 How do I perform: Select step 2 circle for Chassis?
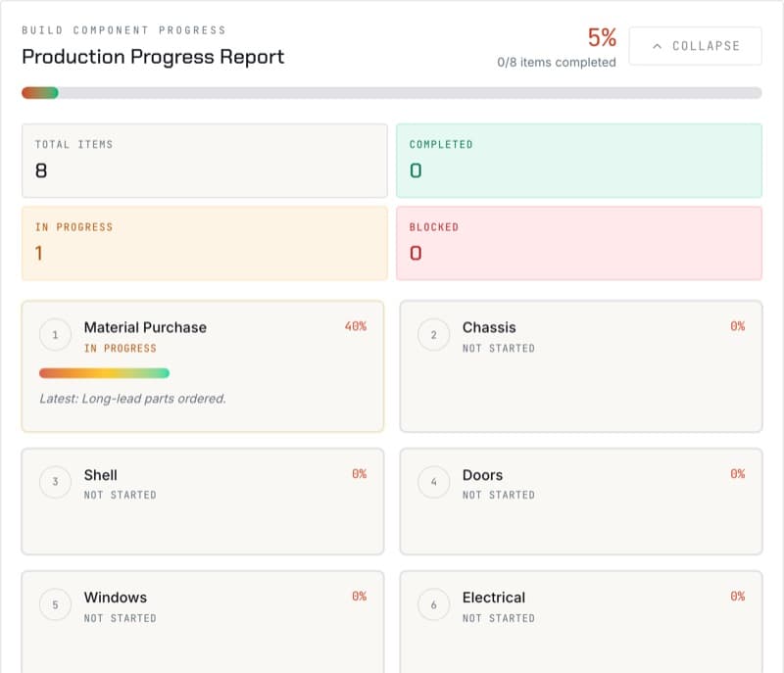click(x=433, y=335)
